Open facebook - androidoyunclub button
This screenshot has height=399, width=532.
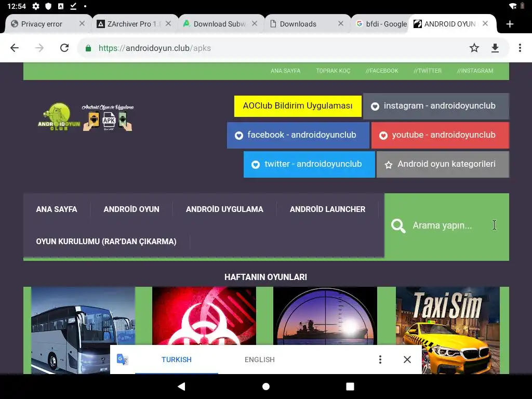coord(298,135)
